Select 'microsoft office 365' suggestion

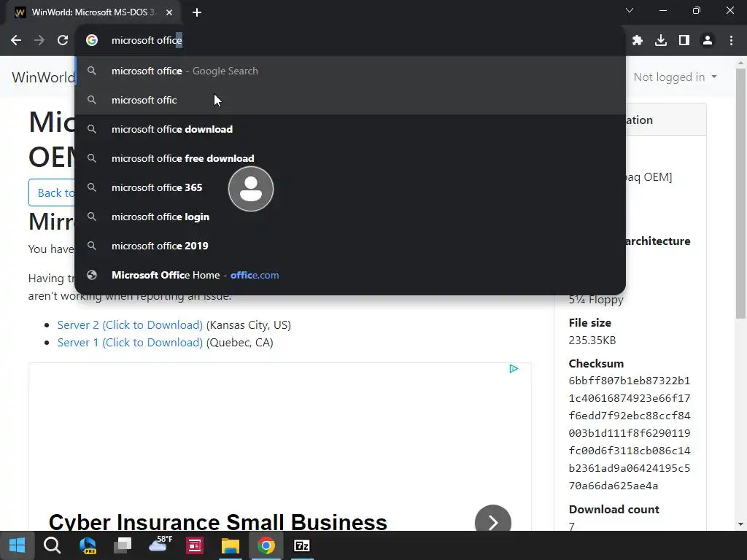[350, 187]
